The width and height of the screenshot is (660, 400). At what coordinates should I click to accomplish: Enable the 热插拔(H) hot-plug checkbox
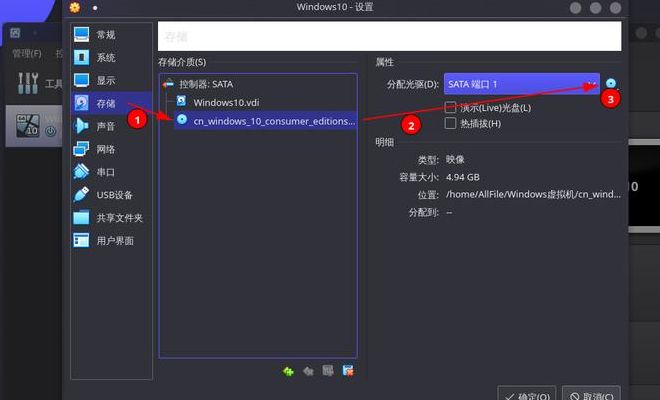[450, 123]
